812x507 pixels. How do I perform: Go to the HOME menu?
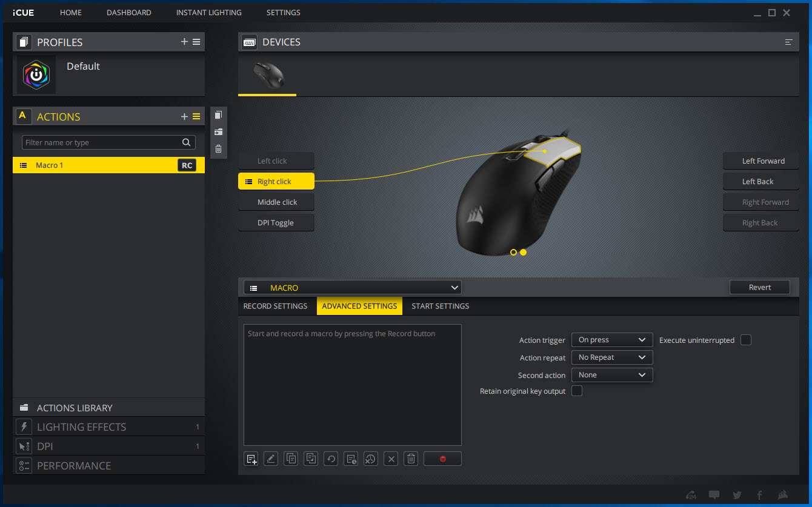point(71,13)
